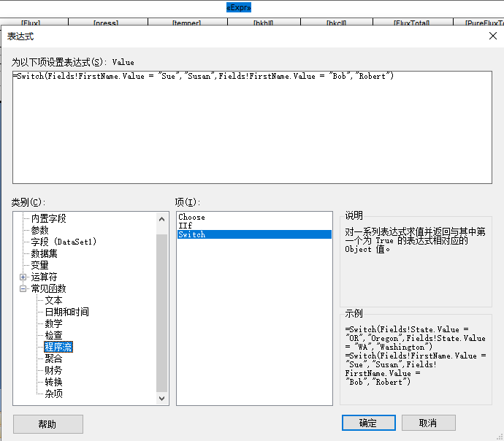Select Choose in the items list
The height and width of the screenshot is (441, 504).
191,217
